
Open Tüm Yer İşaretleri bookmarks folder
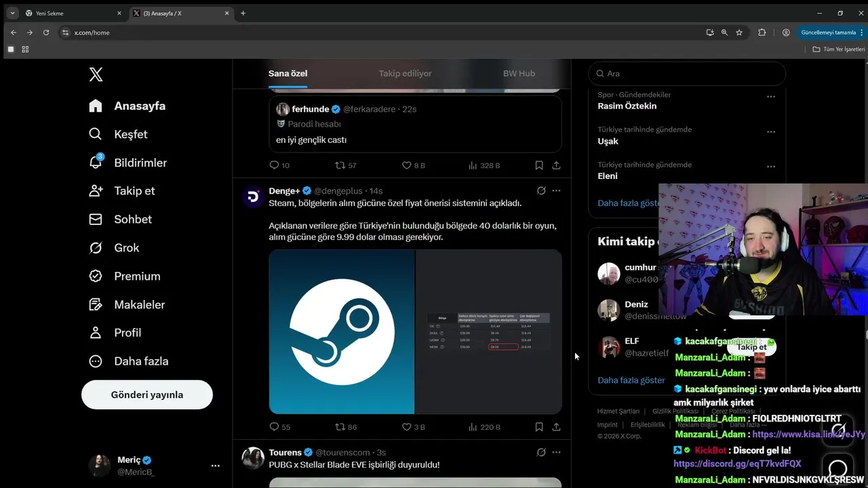pos(839,49)
